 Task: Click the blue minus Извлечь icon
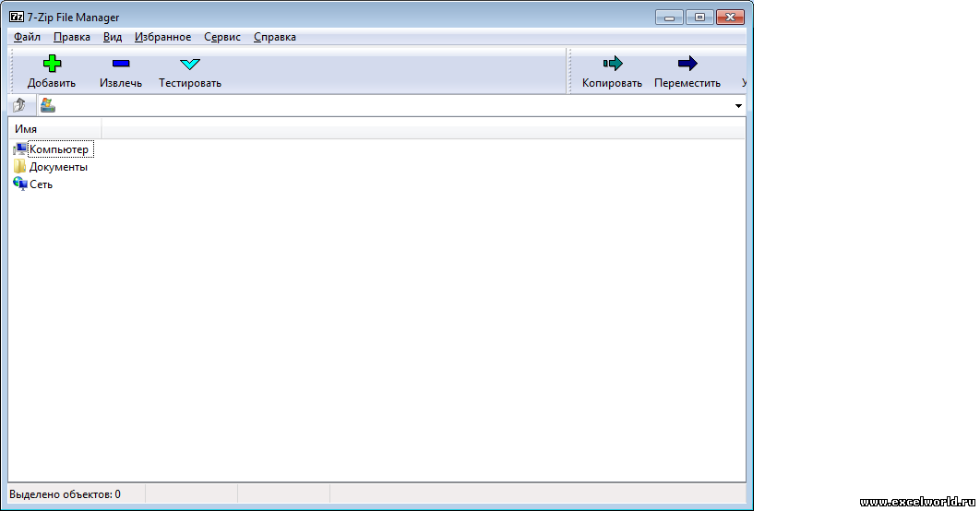(121, 64)
